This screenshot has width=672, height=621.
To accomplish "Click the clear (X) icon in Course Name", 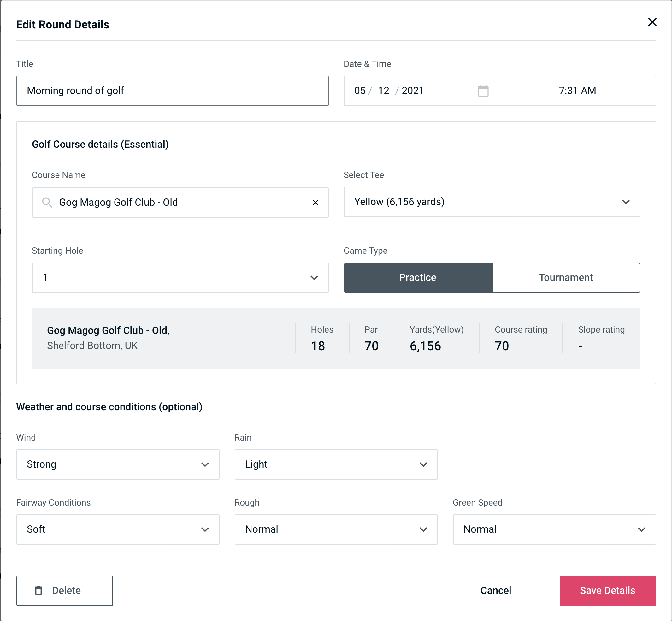I will coord(315,202).
